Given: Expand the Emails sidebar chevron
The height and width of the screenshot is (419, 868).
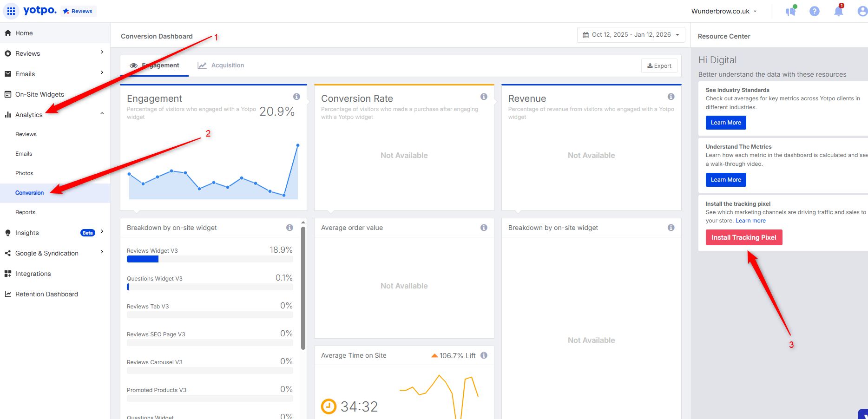Looking at the screenshot, I should tap(102, 72).
